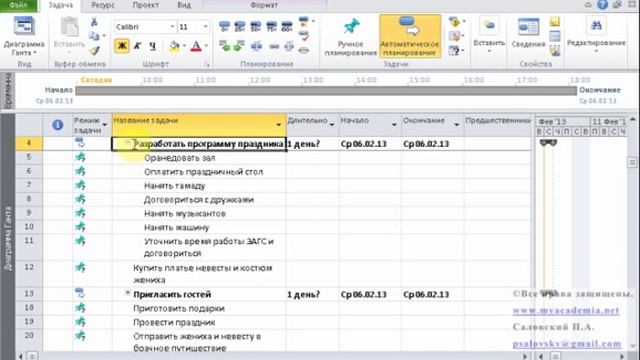This screenshot has height=360, width=640.
Task: Mark task 0% complete
Action: tap(224, 27)
